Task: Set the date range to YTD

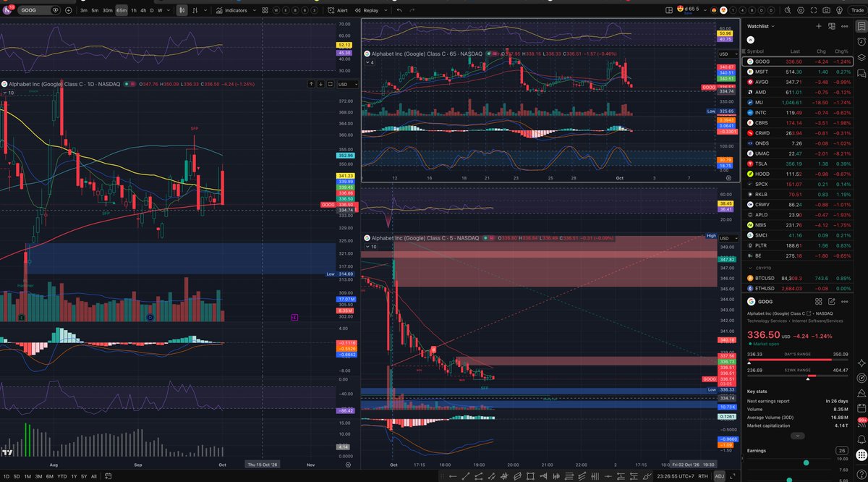Action: [x=62, y=476]
